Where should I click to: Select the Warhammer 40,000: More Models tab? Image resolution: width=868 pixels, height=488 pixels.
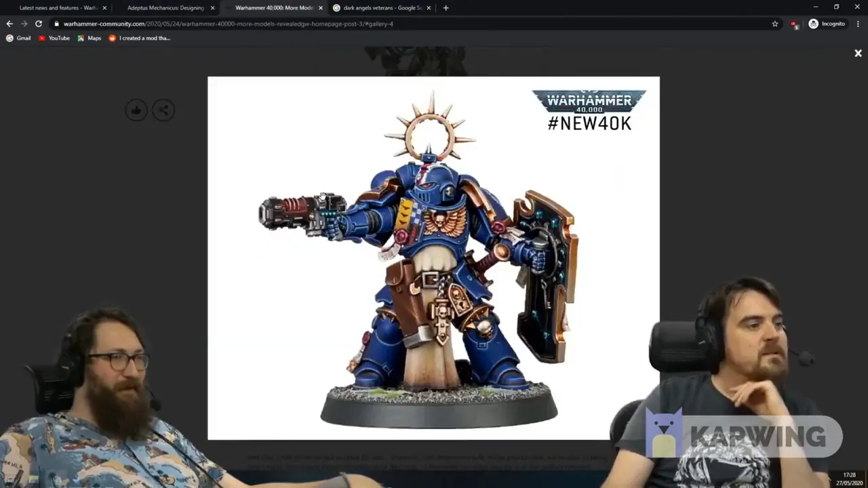pos(274,7)
